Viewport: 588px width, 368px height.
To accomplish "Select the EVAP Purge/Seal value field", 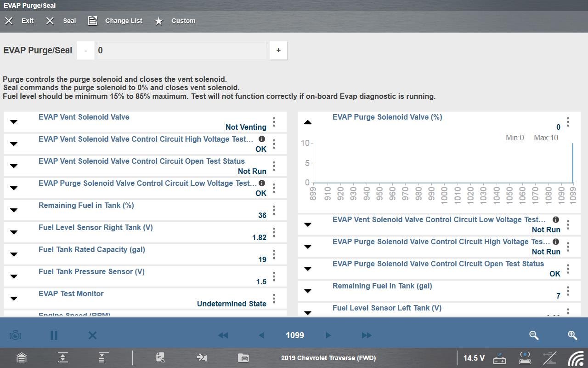I will (x=181, y=50).
